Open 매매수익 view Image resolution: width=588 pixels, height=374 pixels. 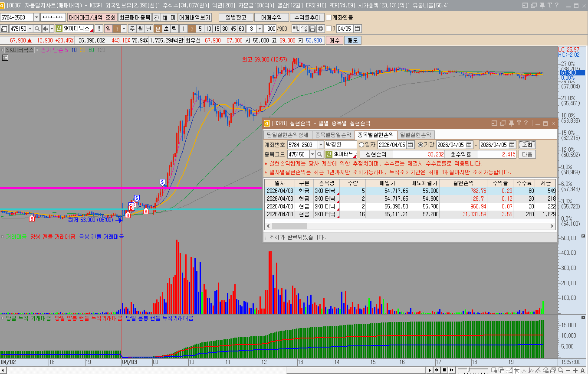pyautogui.click(x=271, y=17)
